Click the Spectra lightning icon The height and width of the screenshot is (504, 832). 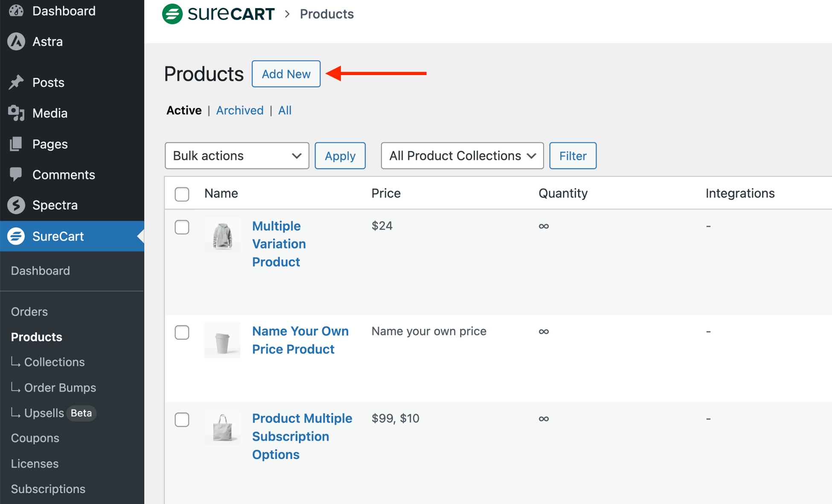16,205
